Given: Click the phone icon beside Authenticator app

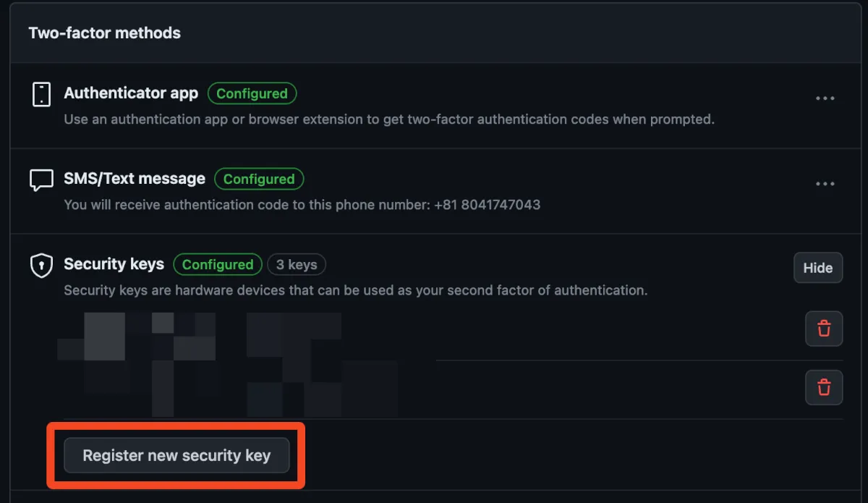Looking at the screenshot, I should (41, 94).
